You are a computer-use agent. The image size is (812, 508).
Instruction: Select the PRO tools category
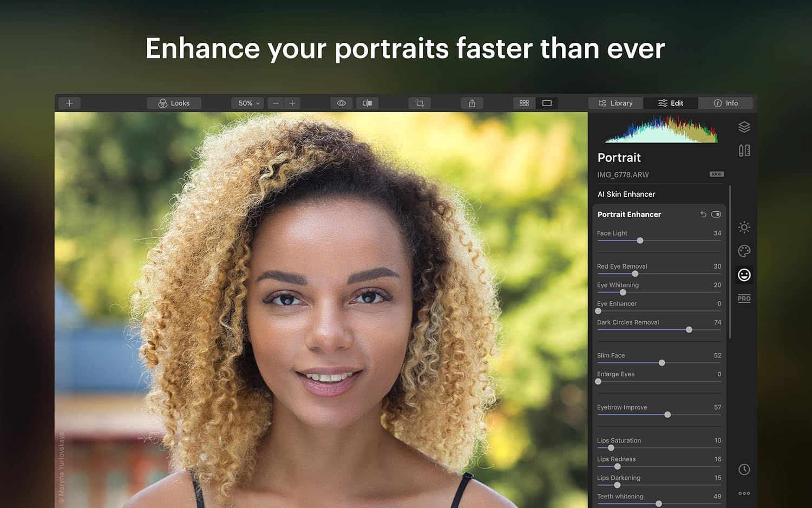tap(744, 298)
